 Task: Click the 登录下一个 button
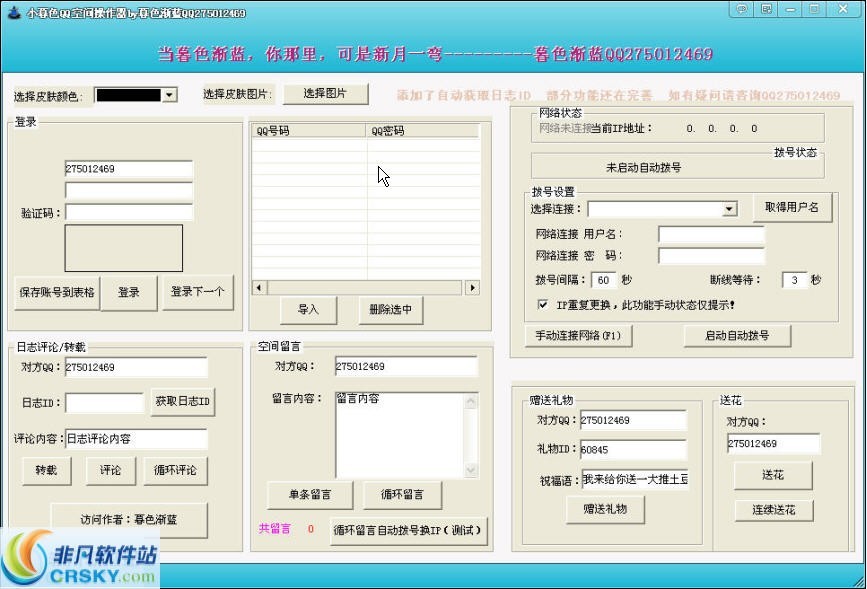click(197, 291)
